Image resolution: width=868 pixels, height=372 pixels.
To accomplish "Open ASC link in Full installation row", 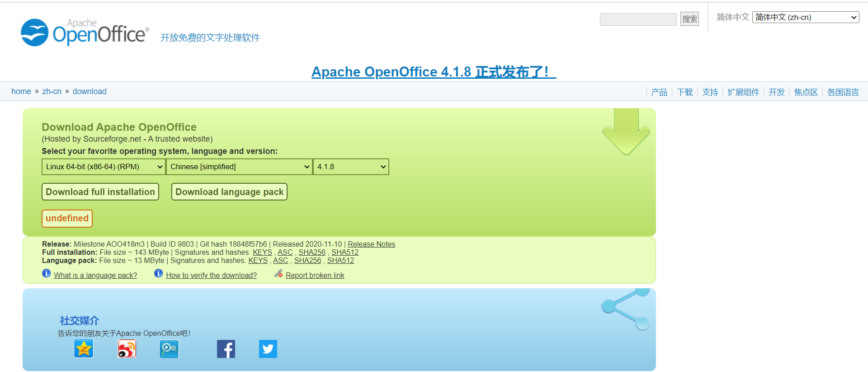I will [x=285, y=253].
